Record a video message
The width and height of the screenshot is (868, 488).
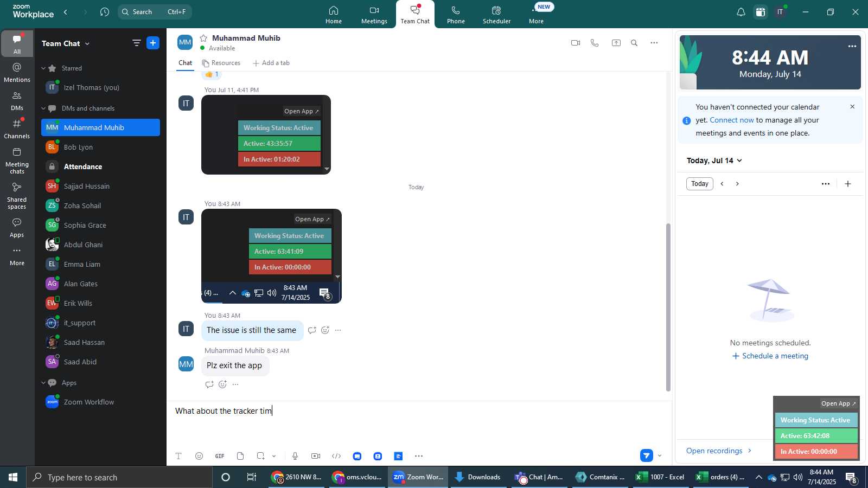point(316,456)
